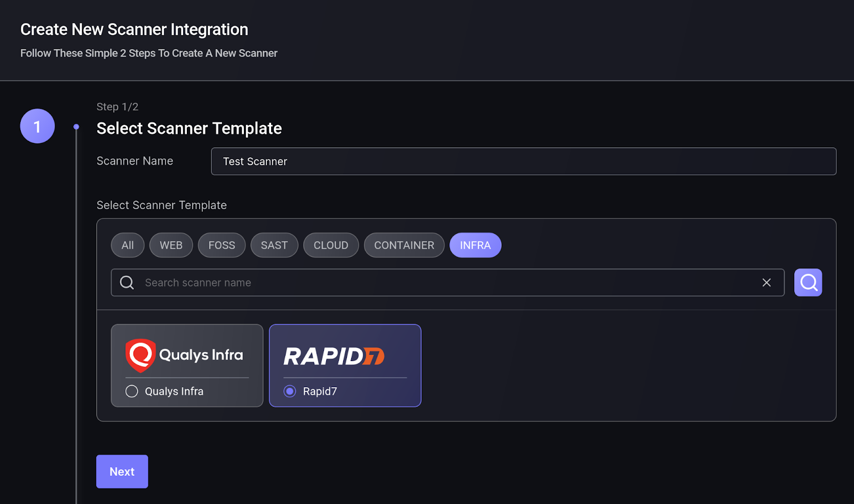
Task: Click the Next button
Action: click(x=122, y=471)
